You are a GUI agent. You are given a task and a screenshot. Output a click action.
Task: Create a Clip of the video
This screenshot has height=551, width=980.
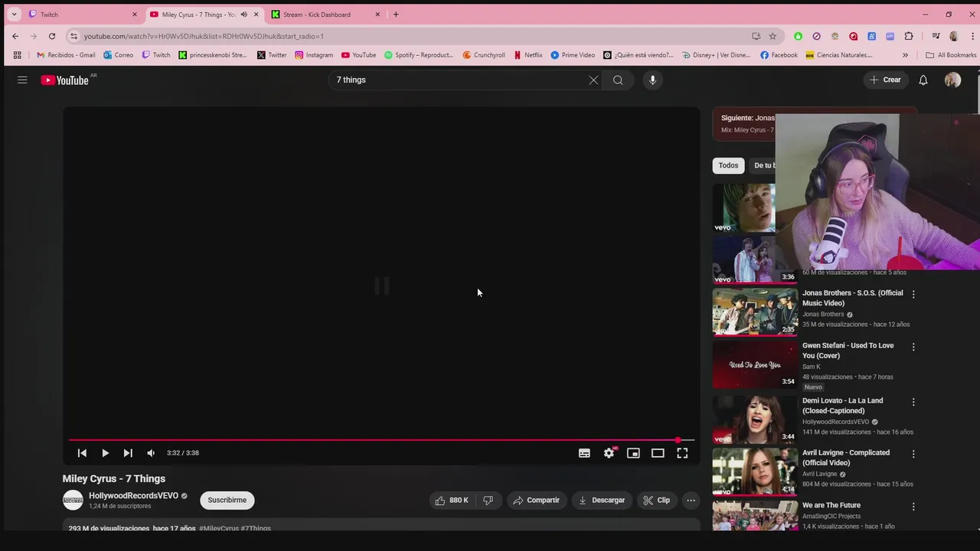[x=656, y=500]
